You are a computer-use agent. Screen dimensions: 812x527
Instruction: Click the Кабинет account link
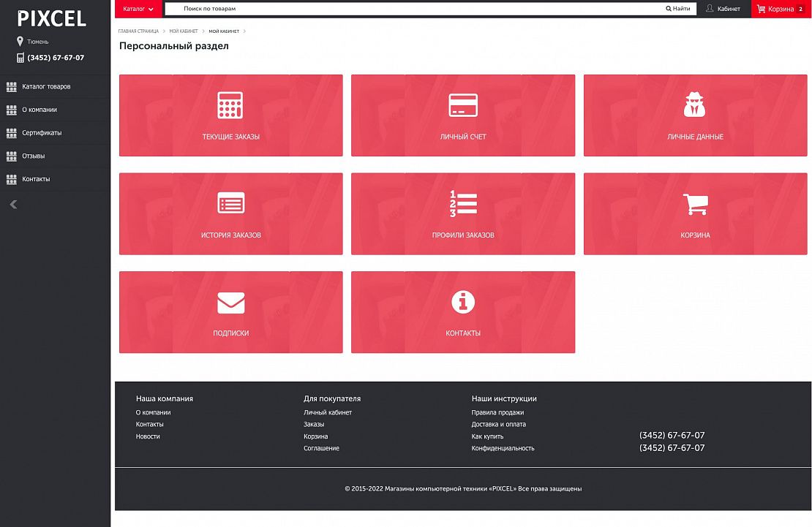[x=723, y=9]
